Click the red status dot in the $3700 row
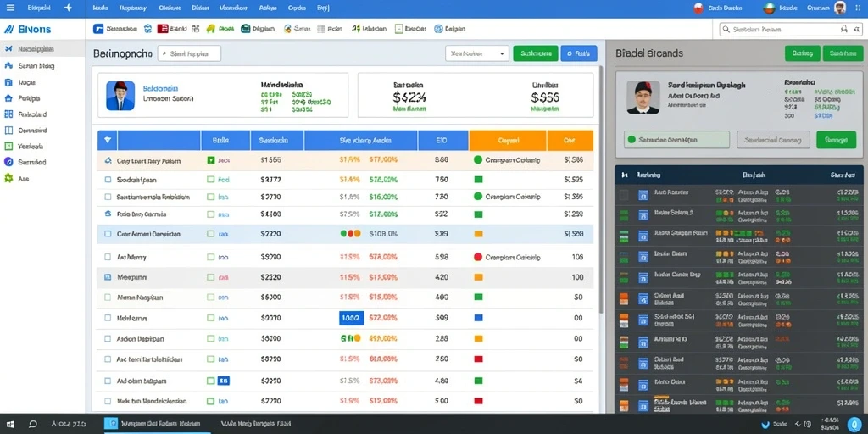This screenshot has height=434, width=868. (x=478, y=257)
